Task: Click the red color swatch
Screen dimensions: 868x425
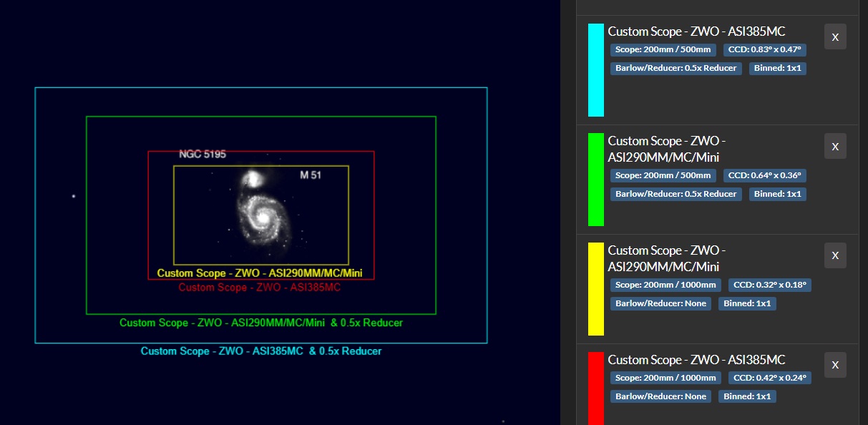Action: tap(596, 389)
